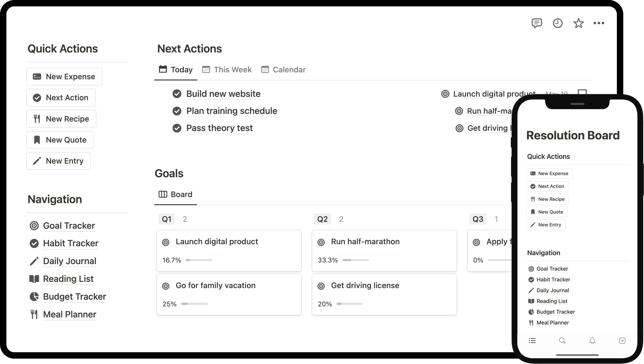
Task: Click target icon beside Goal Tracker
Action: (x=34, y=226)
